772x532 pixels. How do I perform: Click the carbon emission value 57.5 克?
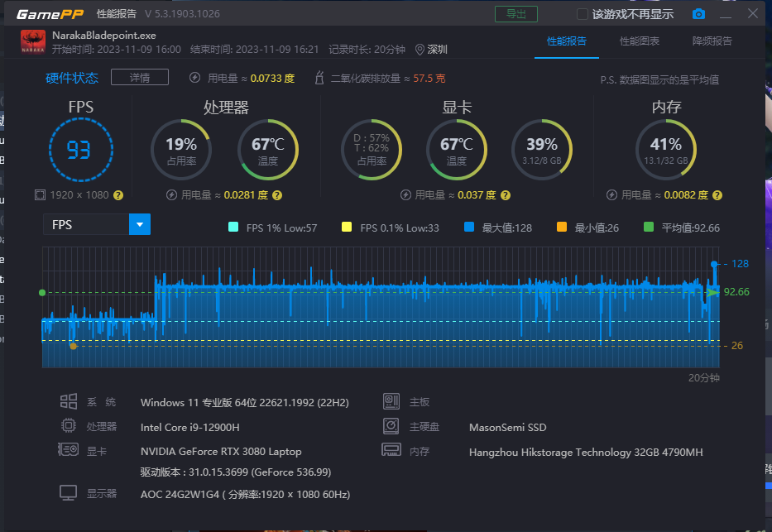[x=429, y=79]
